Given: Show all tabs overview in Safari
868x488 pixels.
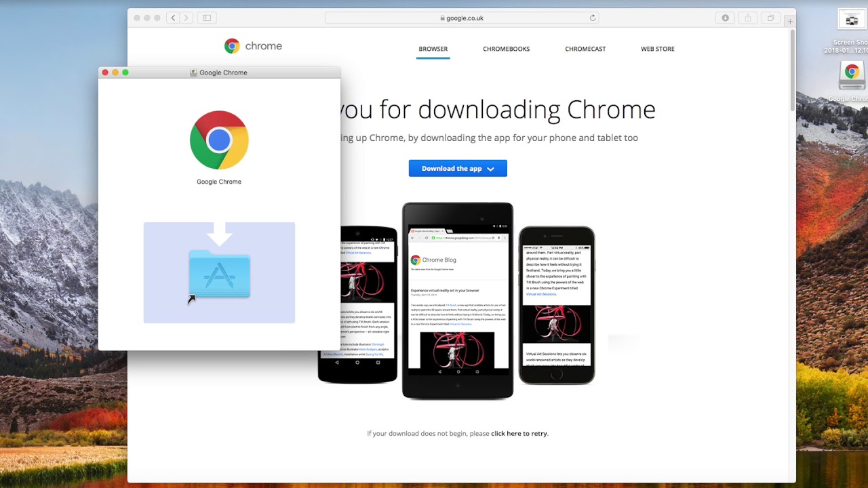Looking at the screenshot, I should pos(770,18).
